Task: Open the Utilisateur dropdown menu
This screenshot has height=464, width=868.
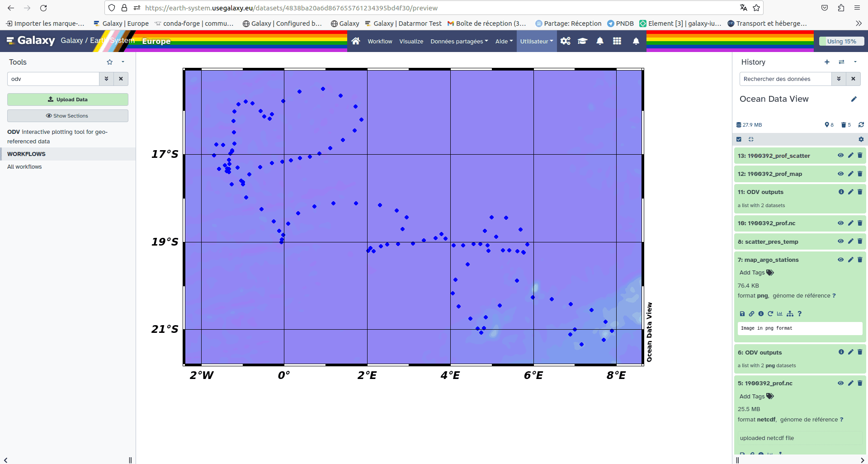Action: click(536, 41)
